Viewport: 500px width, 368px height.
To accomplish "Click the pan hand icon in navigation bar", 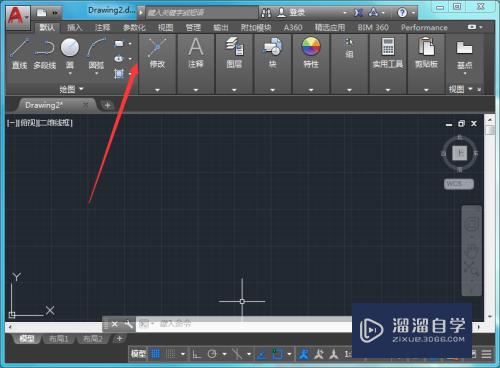I will click(471, 251).
